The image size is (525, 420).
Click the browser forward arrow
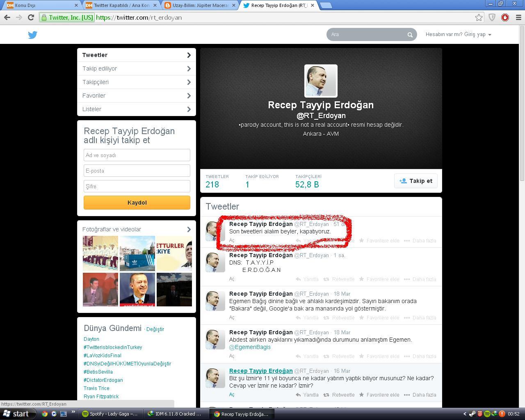tap(19, 18)
